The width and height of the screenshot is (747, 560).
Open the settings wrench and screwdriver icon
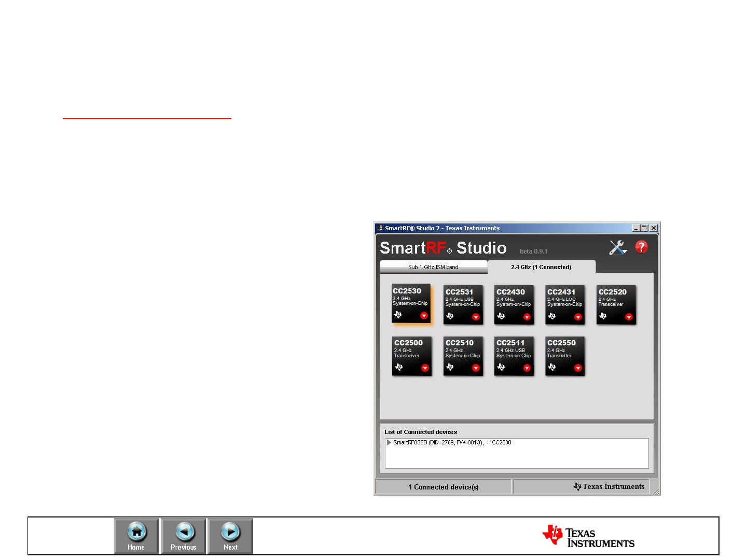[x=617, y=247]
